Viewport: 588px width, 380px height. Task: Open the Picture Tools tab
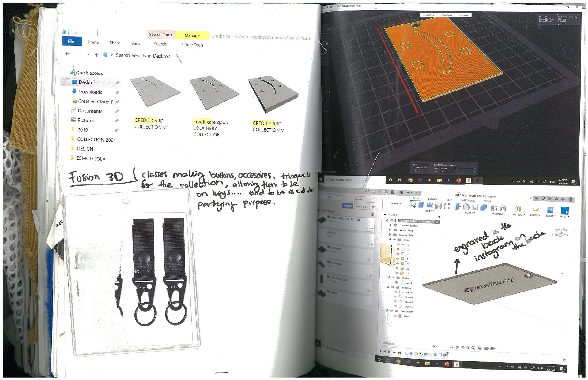click(192, 45)
